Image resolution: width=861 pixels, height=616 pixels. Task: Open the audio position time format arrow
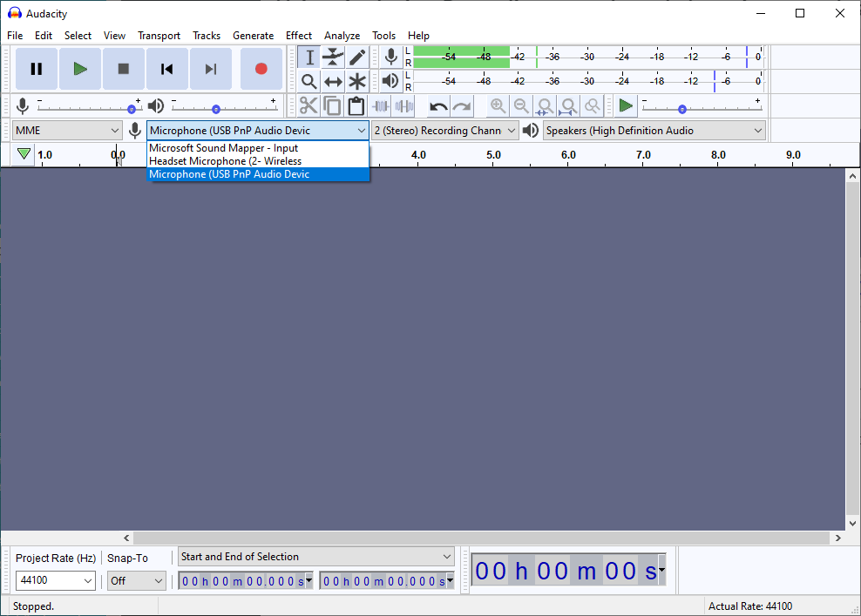[661, 571]
